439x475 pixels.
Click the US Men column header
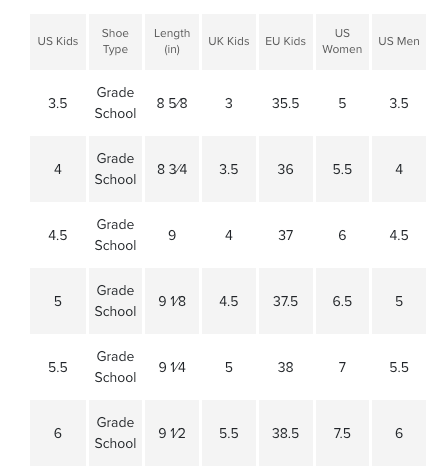coord(399,42)
